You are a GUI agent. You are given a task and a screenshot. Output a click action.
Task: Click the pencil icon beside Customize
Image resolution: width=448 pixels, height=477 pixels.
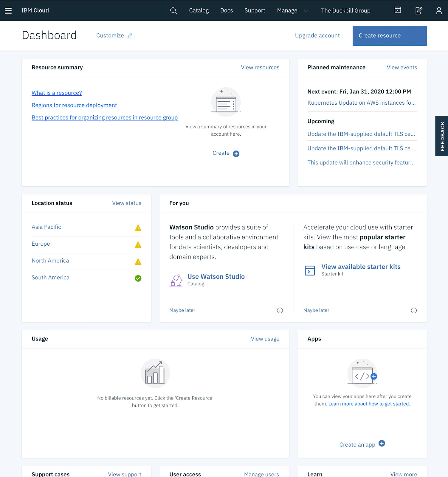(130, 35)
